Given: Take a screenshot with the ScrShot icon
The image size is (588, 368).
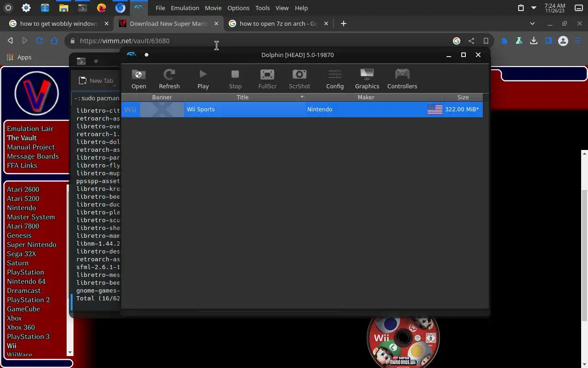Looking at the screenshot, I should pos(300,79).
